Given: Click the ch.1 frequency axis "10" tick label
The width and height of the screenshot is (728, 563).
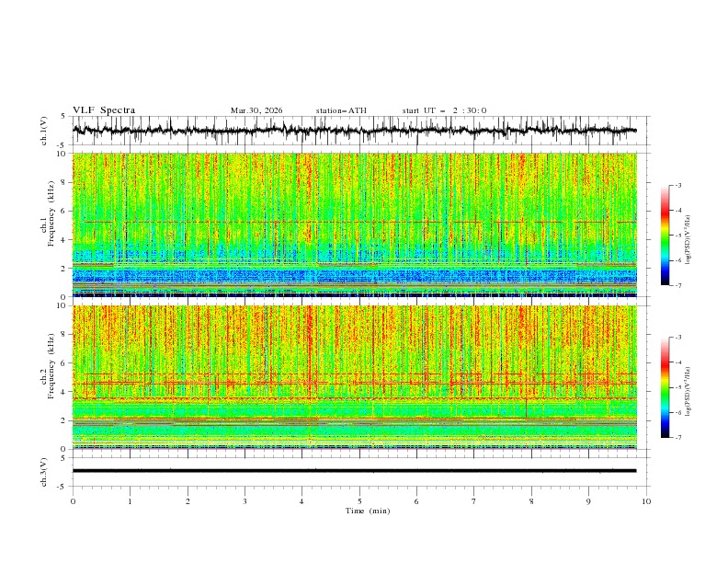Looking at the screenshot, I should [61, 154].
